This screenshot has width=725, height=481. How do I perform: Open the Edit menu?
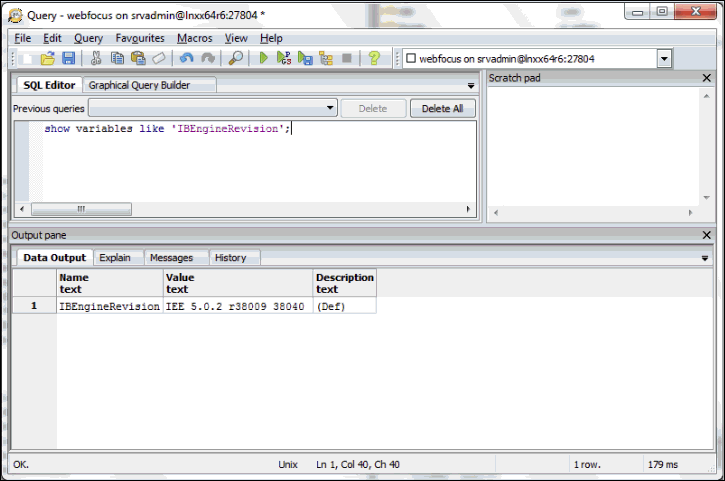click(52, 38)
